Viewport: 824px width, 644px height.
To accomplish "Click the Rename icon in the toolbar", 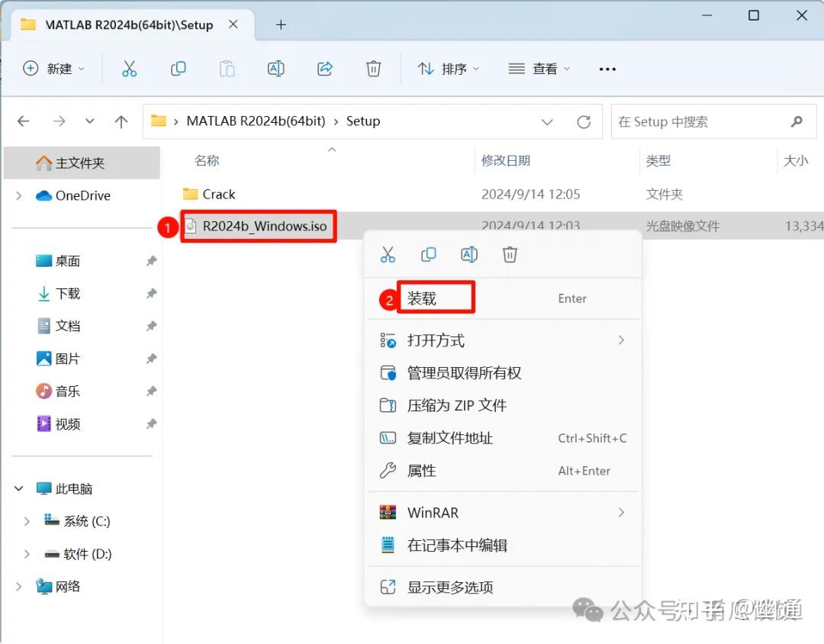I will pos(275,69).
